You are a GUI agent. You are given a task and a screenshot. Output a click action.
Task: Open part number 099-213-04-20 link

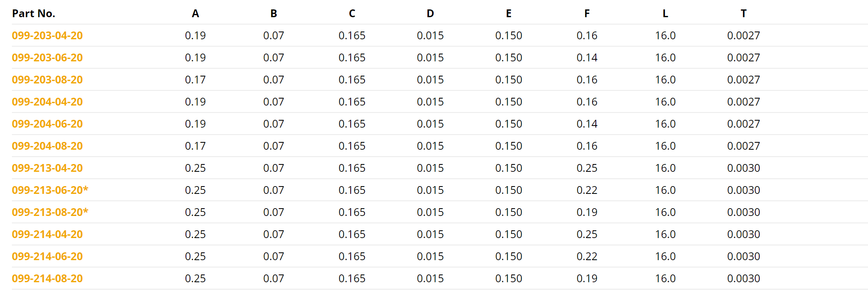[x=47, y=168]
